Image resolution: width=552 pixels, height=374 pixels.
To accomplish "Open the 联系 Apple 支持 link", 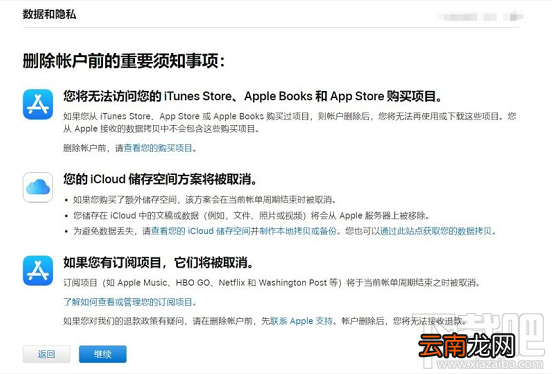I will pos(301,321).
